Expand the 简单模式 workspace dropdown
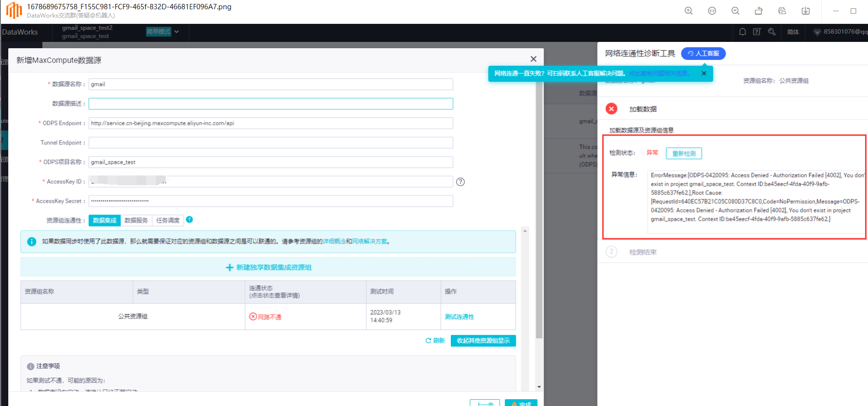The width and height of the screenshot is (868, 406). coord(163,32)
